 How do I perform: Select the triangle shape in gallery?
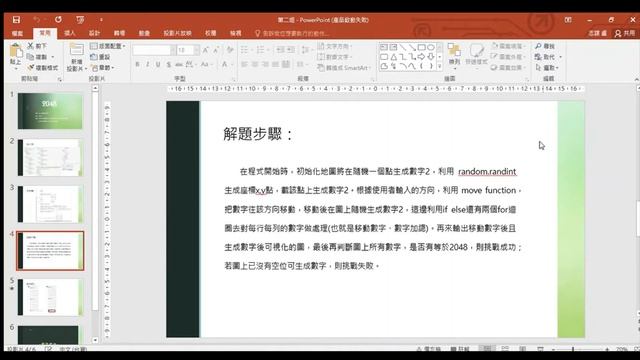click(x=393, y=57)
